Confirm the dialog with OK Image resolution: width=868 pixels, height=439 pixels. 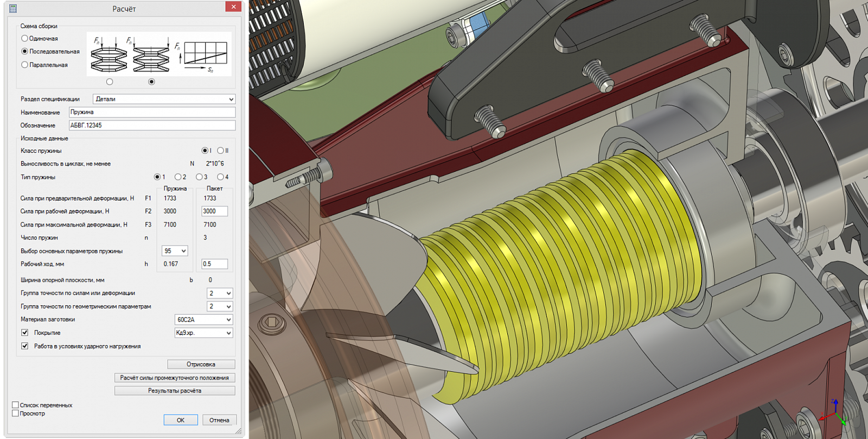181,420
